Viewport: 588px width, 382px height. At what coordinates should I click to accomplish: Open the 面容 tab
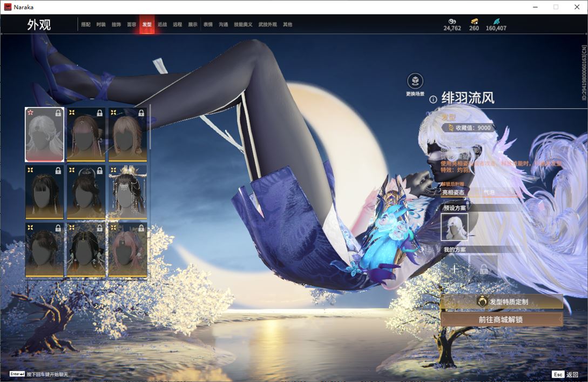coord(132,24)
